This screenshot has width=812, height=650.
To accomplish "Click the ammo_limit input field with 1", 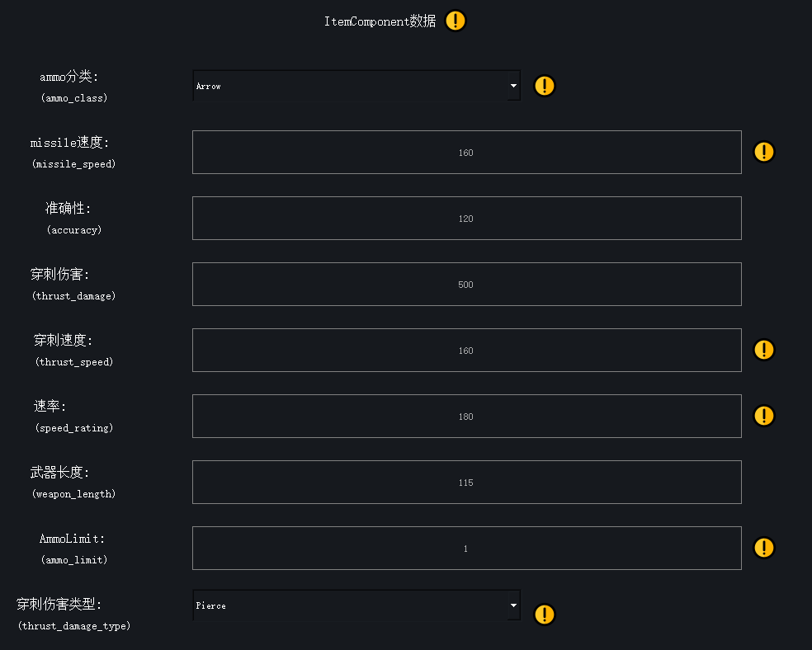I will click(x=466, y=548).
